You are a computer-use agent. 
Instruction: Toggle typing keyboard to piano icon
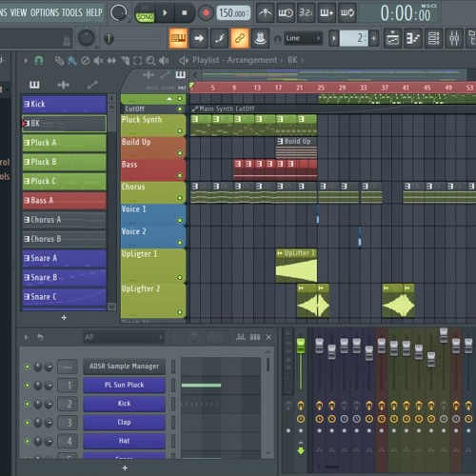point(178,38)
